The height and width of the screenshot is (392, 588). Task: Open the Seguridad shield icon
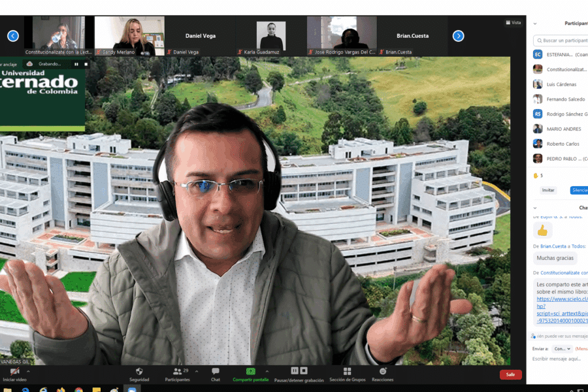coord(139,372)
